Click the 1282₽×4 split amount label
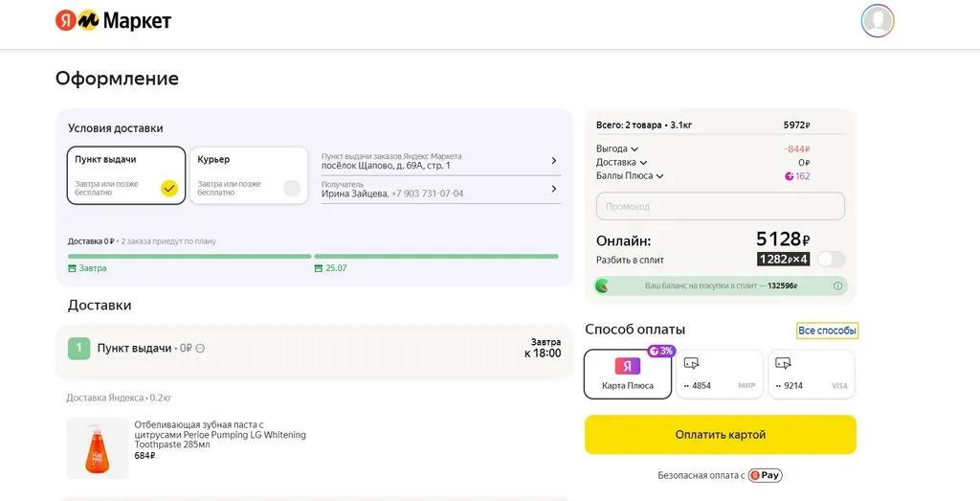Image resolution: width=980 pixels, height=501 pixels. (783, 259)
